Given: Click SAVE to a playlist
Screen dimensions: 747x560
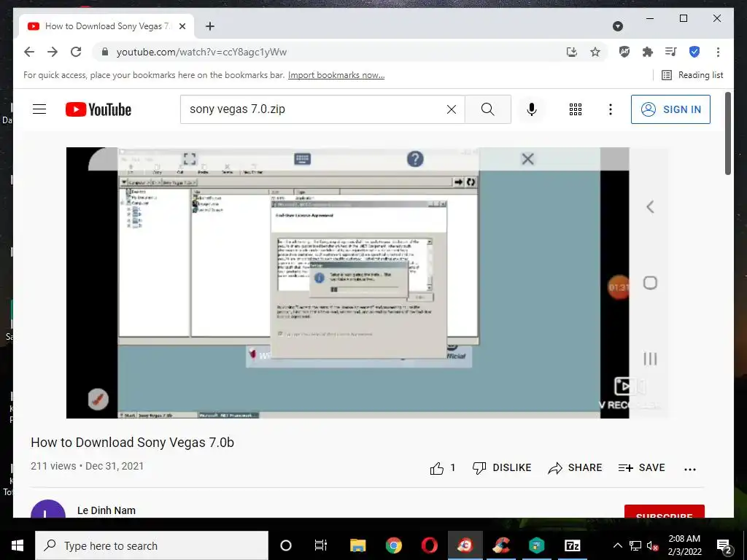Looking at the screenshot, I should (641, 467).
